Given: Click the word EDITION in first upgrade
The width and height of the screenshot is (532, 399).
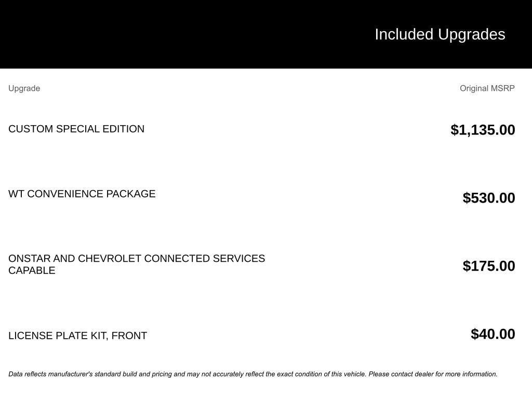Looking at the screenshot, I should [x=124, y=129].
